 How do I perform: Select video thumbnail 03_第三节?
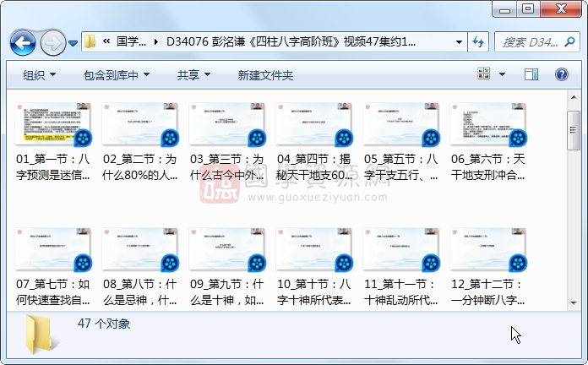pos(227,124)
